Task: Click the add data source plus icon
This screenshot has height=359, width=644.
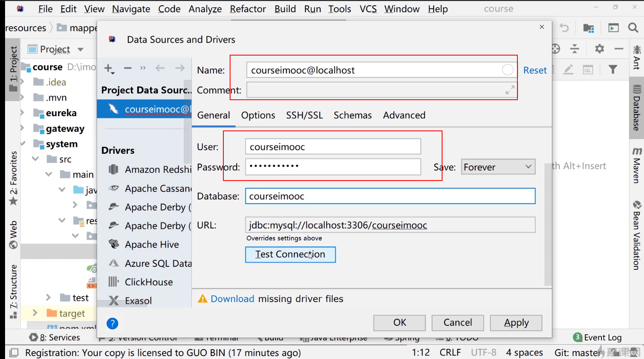Action: pos(109,69)
